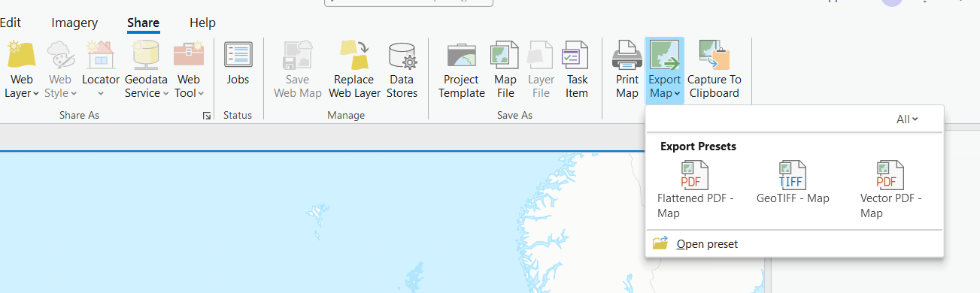Image resolution: width=980 pixels, height=293 pixels.
Task: Expand the Web Tool dropdown arrow
Action: 201,94
